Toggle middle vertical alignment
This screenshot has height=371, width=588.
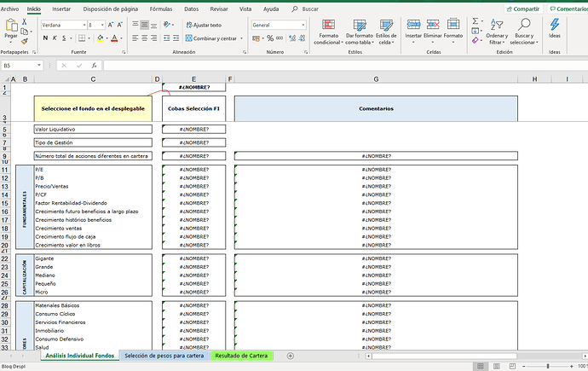coord(144,25)
